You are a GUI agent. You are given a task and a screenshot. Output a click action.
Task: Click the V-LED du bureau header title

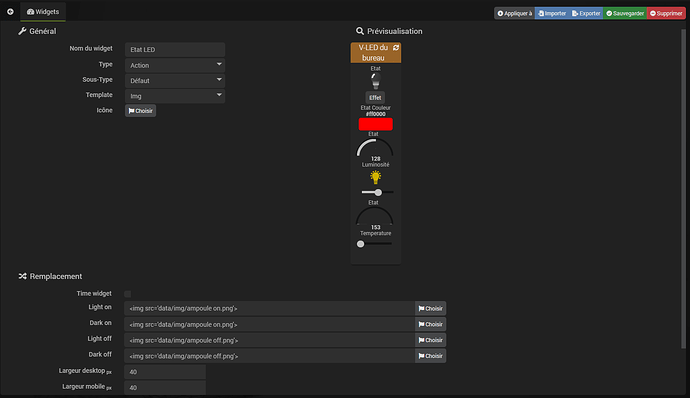click(373, 53)
